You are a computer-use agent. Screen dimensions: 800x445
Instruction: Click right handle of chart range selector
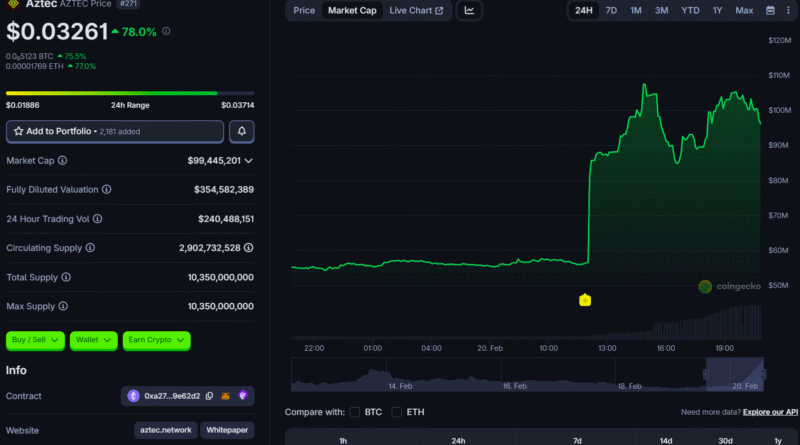click(x=763, y=375)
